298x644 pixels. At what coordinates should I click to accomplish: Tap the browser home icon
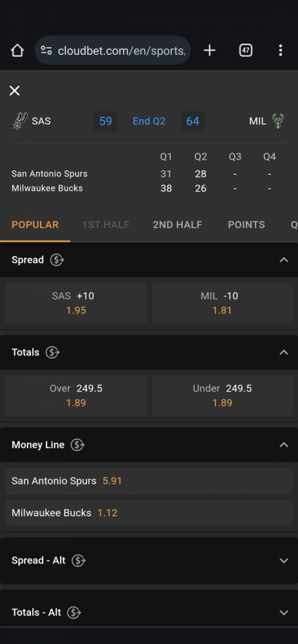(17, 50)
